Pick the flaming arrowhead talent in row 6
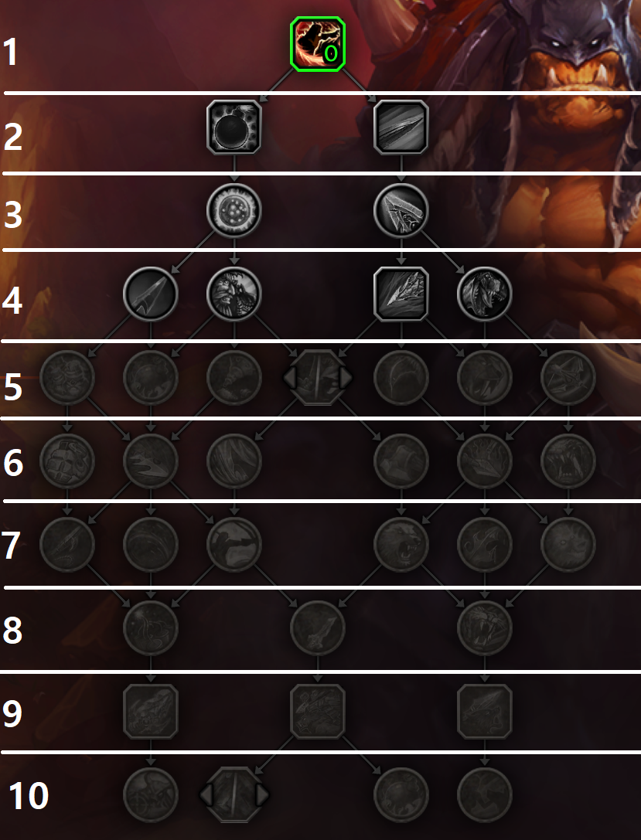This screenshot has width=641, height=840. coord(485,461)
